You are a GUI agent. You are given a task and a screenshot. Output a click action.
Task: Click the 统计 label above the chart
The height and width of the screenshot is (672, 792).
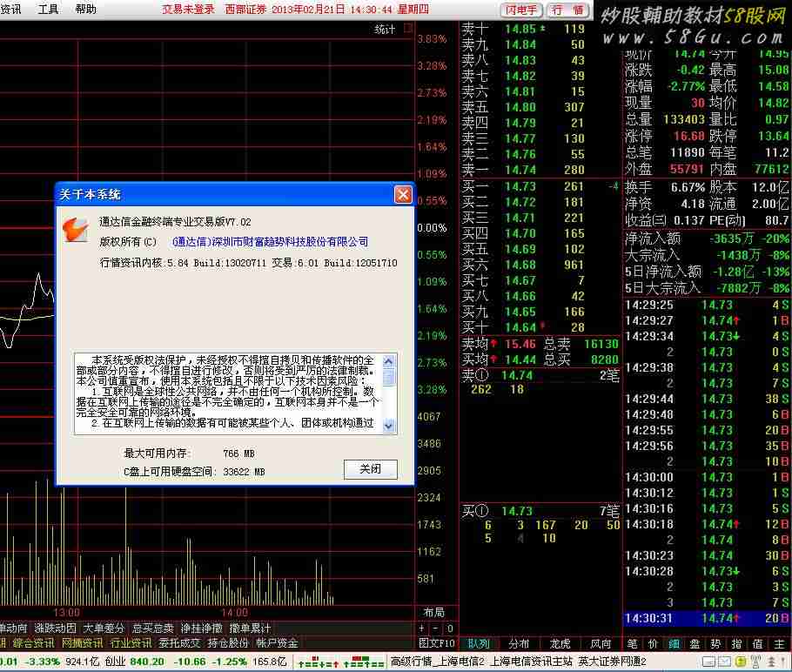click(385, 30)
